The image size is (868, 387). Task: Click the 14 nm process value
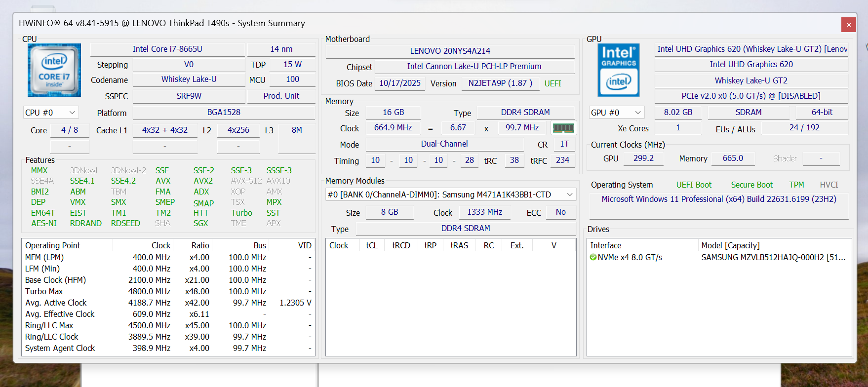click(281, 49)
